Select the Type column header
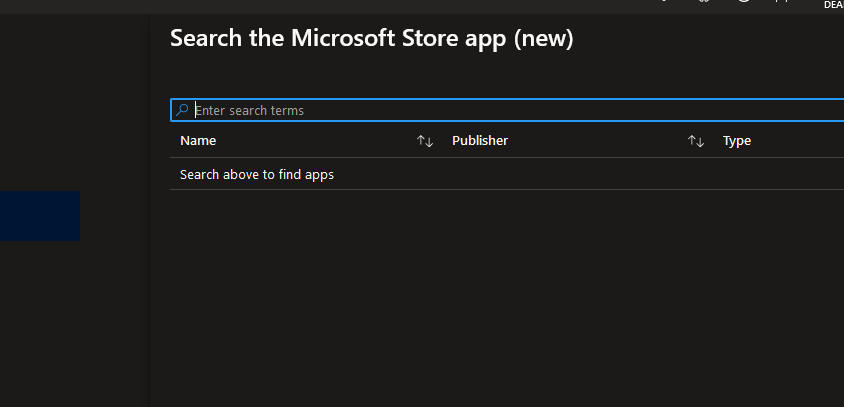Viewport: 844px width, 407px height. [x=736, y=141]
